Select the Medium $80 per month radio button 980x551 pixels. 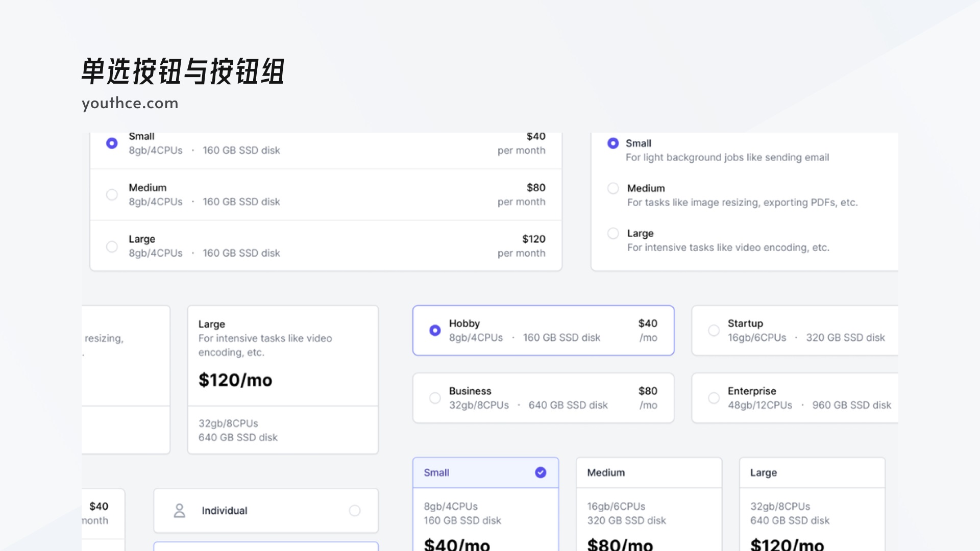click(112, 194)
